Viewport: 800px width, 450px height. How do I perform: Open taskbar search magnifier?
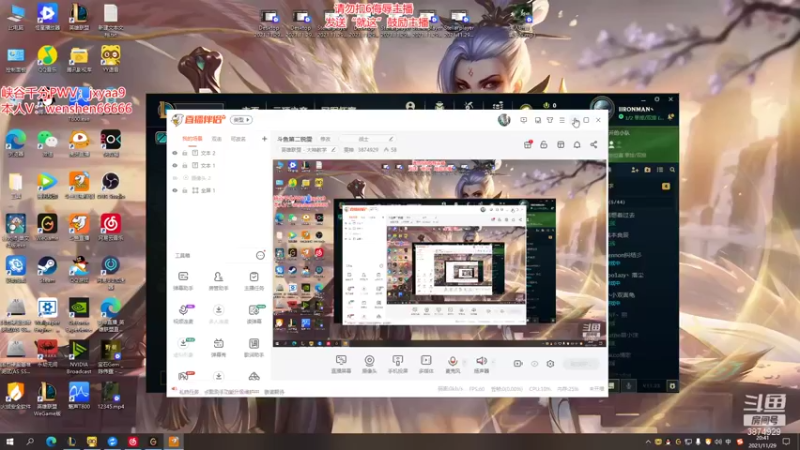pyautogui.click(x=30, y=441)
